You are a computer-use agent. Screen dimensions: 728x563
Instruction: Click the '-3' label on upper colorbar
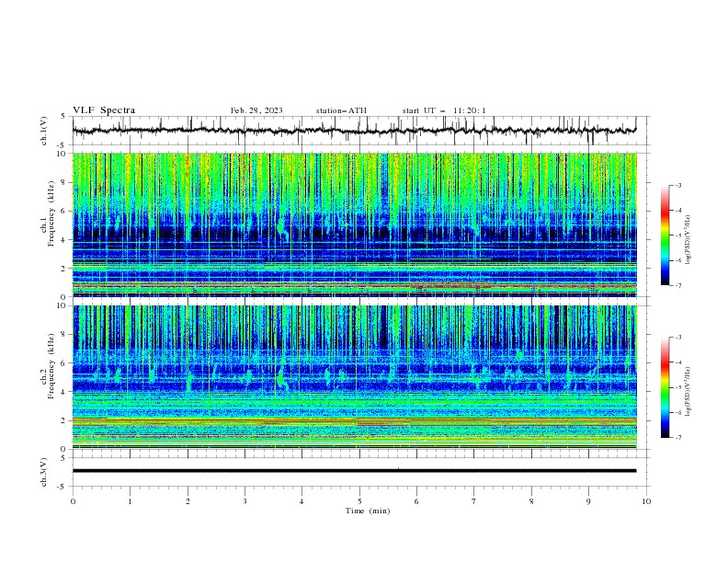(x=678, y=185)
